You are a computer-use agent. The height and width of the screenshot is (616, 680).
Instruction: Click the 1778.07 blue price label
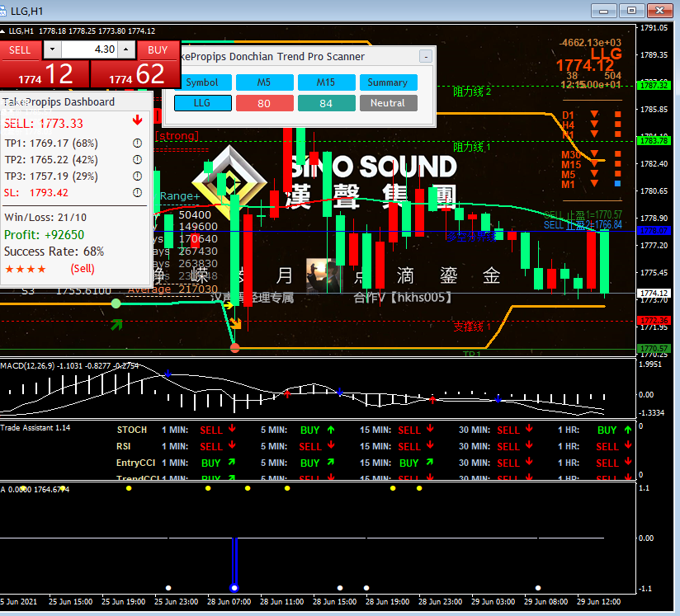(x=654, y=231)
